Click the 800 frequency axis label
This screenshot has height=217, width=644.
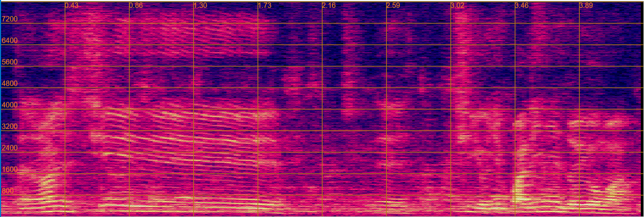click(8, 191)
